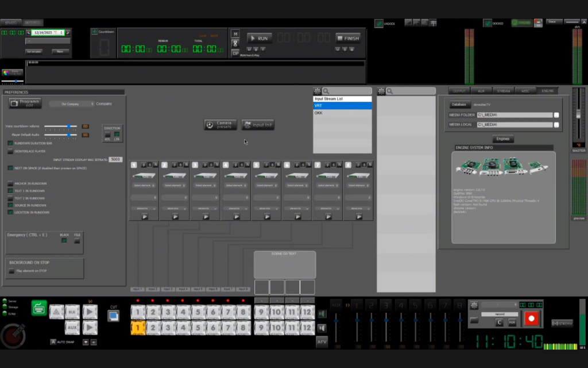Adjust Player Default Audio slider
This screenshot has height=368, width=588.
[61, 135]
